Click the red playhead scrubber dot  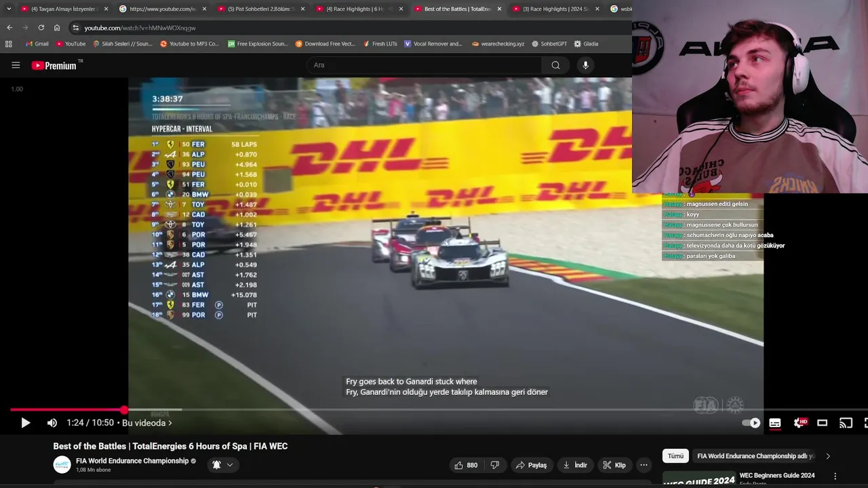(124, 410)
